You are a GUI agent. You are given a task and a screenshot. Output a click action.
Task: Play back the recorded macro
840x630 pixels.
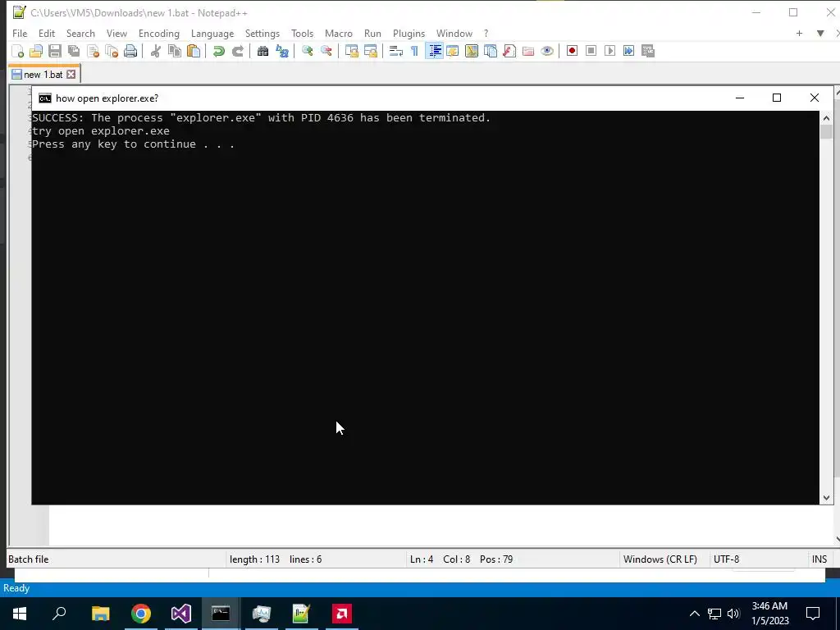(x=609, y=51)
